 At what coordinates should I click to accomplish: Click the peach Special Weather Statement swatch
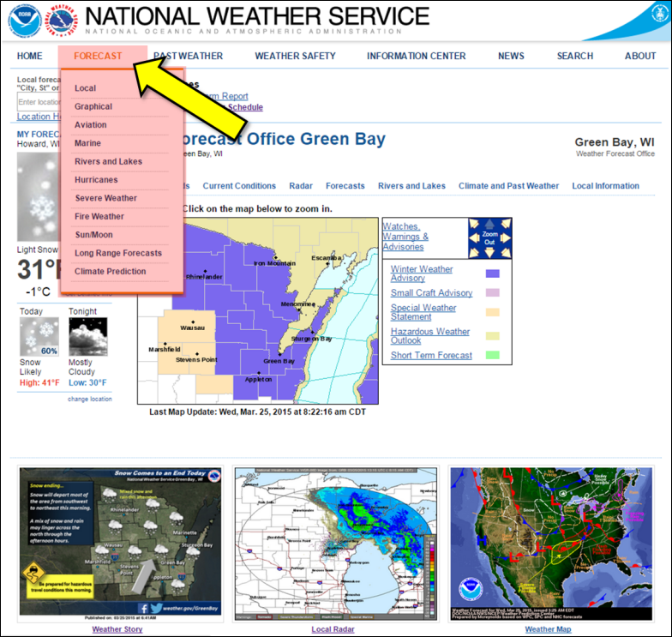pyautogui.click(x=492, y=312)
